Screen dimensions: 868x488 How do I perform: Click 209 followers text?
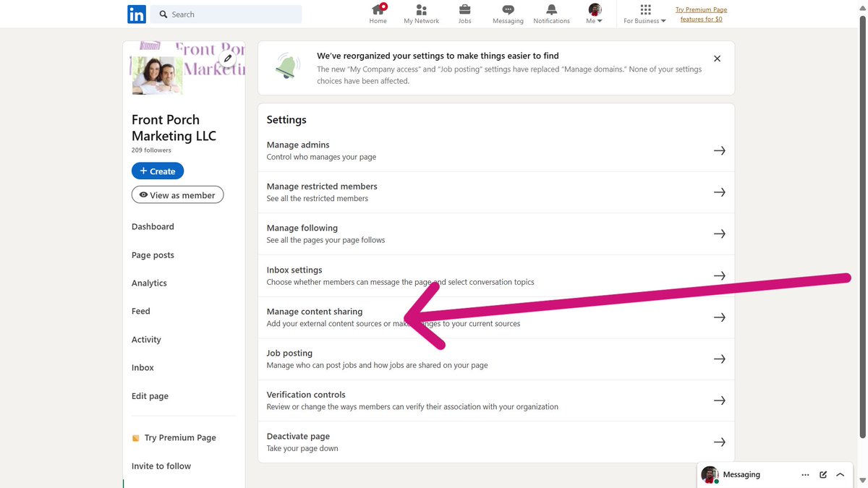(151, 150)
